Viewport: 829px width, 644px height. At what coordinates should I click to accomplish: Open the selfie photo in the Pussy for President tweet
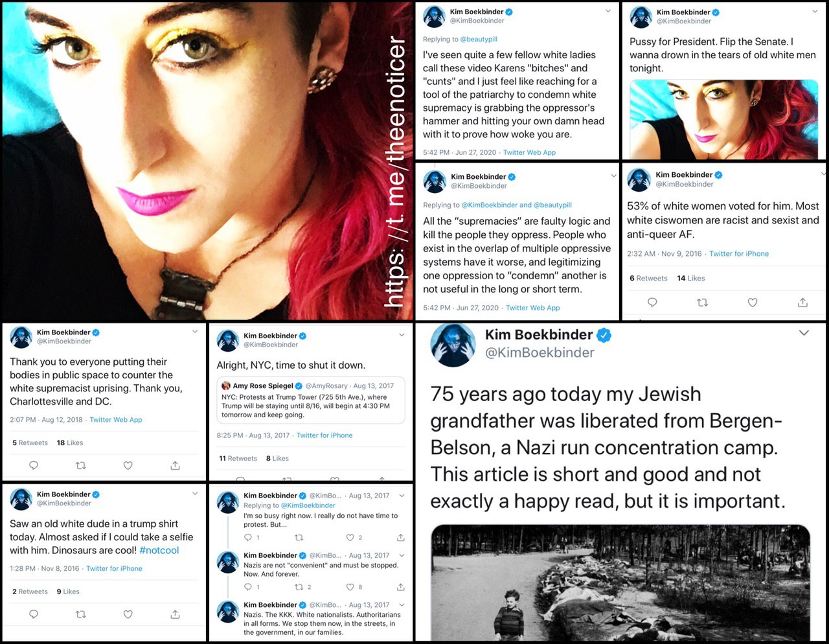[x=723, y=119]
